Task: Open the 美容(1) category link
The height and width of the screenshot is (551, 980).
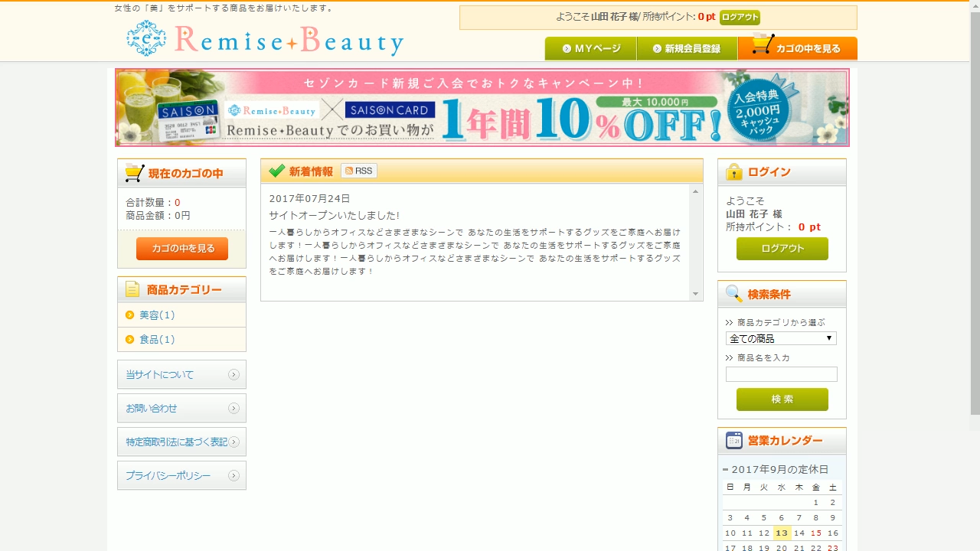Action: (157, 315)
